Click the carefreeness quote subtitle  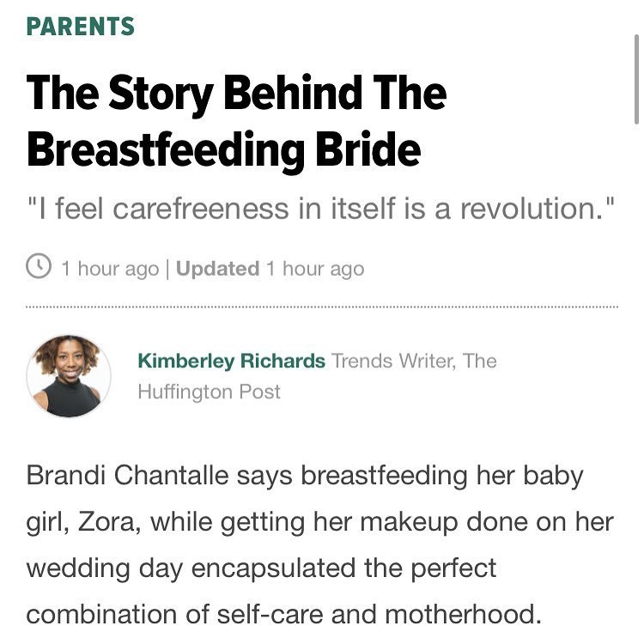coord(321,210)
